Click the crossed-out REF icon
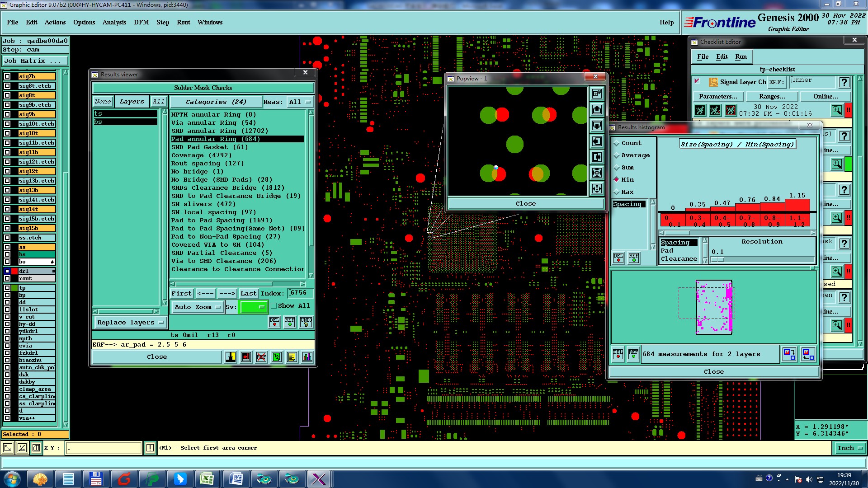Image resolution: width=868 pixels, height=488 pixels. 261,357
